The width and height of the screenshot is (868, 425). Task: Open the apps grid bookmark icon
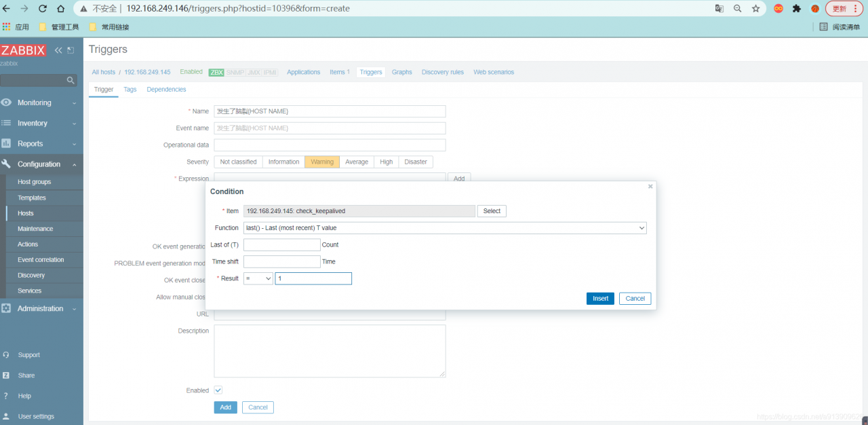[7, 27]
